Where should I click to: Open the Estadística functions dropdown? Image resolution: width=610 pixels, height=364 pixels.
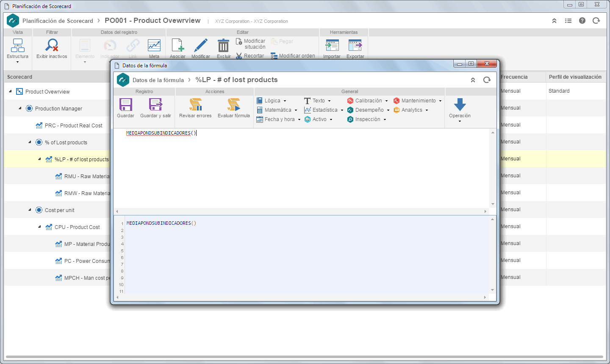[324, 110]
